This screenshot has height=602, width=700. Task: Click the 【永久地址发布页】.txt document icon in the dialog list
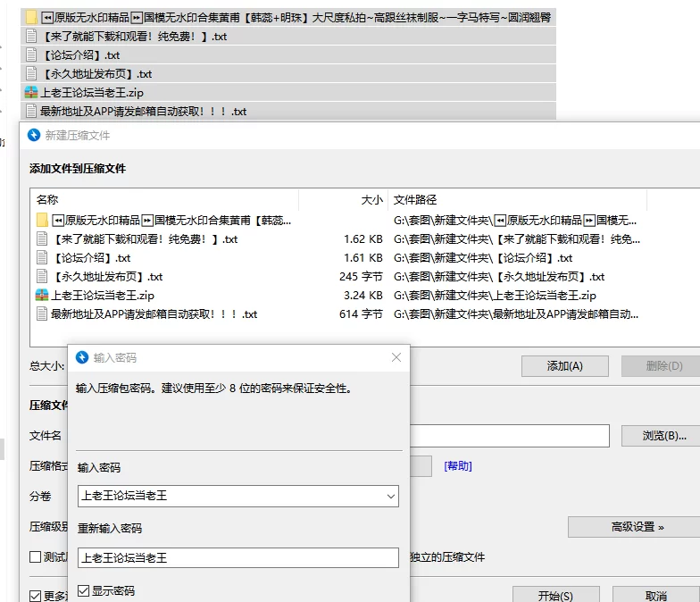pos(42,276)
